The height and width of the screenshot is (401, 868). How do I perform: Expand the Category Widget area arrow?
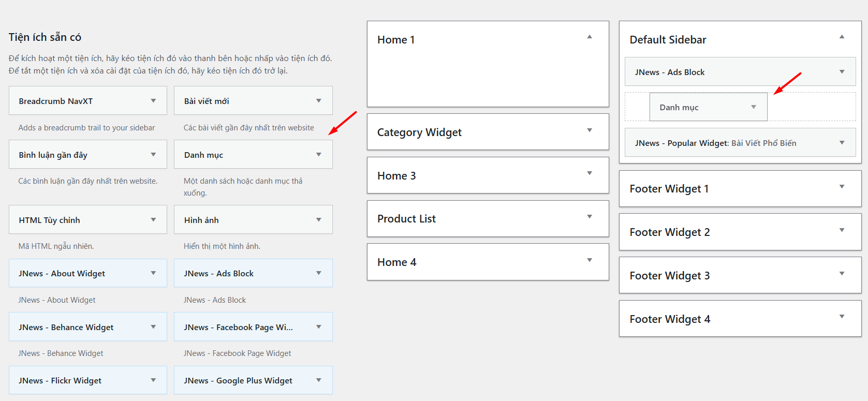pyautogui.click(x=590, y=130)
